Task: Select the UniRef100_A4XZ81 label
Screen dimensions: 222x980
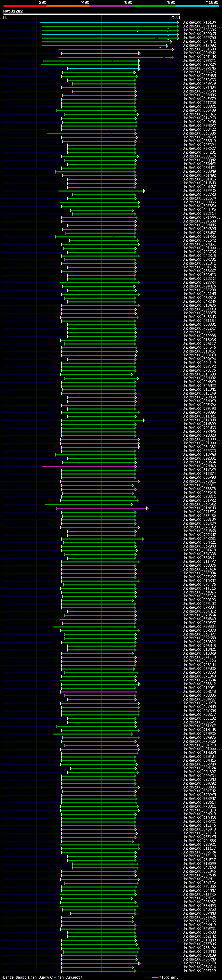Action: pos(199,539)
